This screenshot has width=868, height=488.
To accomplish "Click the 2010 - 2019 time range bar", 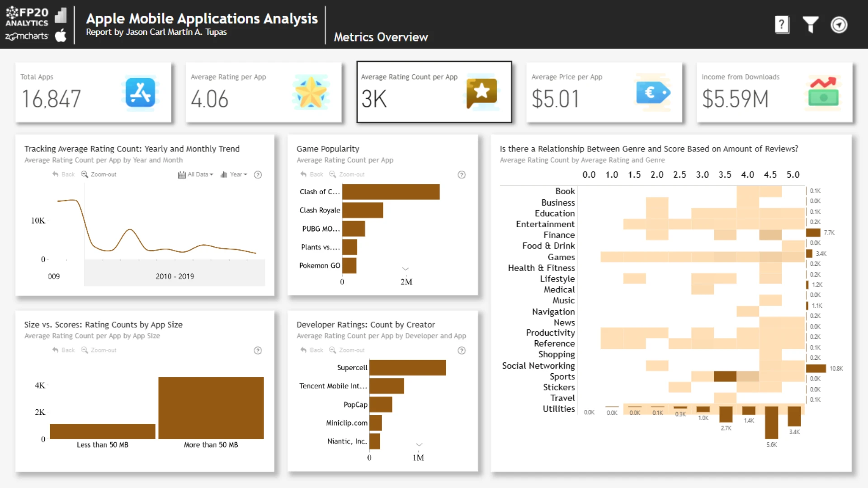I will (175, 276).
